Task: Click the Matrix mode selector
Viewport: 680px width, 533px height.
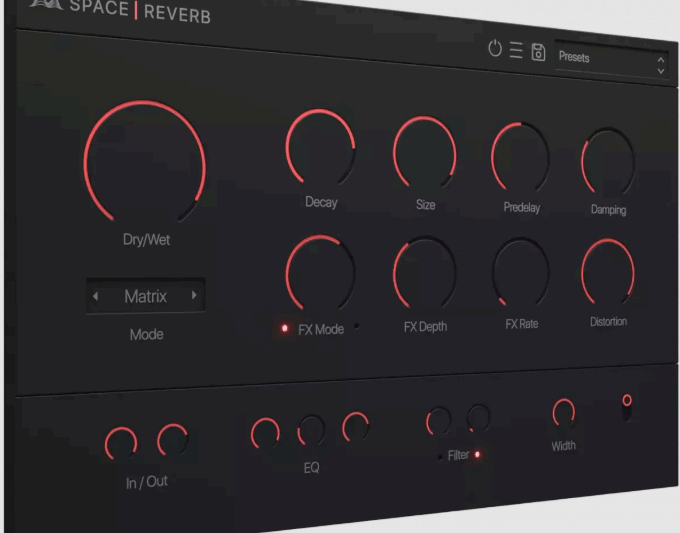Action: tap(145, 296)
